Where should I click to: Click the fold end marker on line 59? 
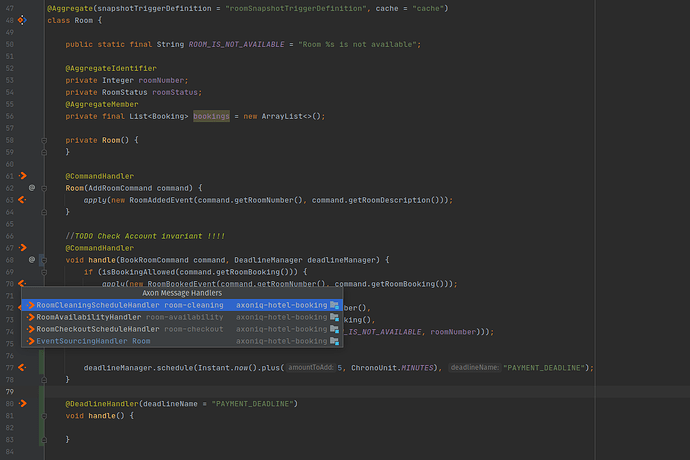(x=44, y=152)
